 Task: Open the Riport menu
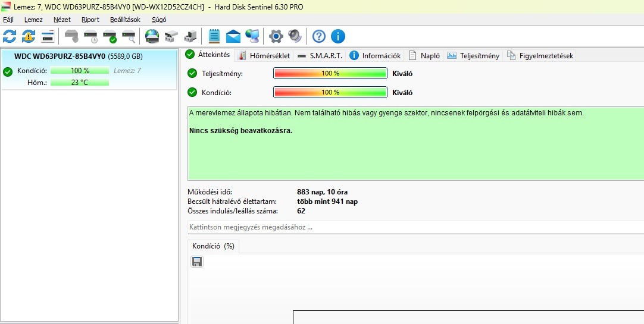(x=90, y=19)
